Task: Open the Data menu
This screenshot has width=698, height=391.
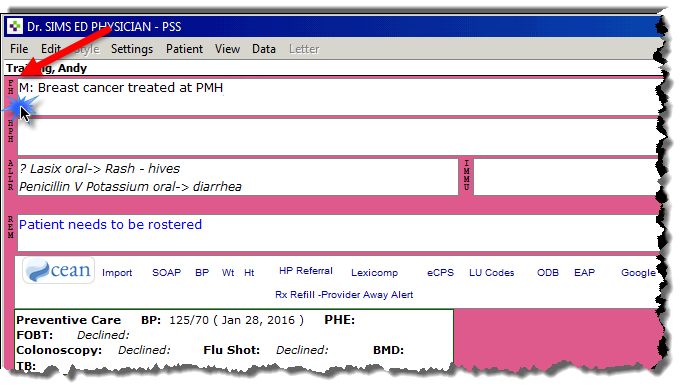Action: coord(264,49)
